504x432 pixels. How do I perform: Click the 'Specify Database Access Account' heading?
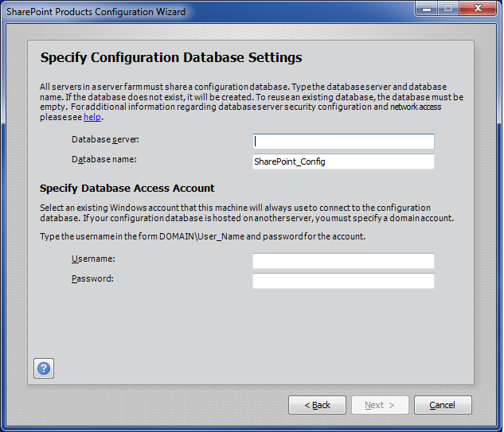[x=127, y=189]
